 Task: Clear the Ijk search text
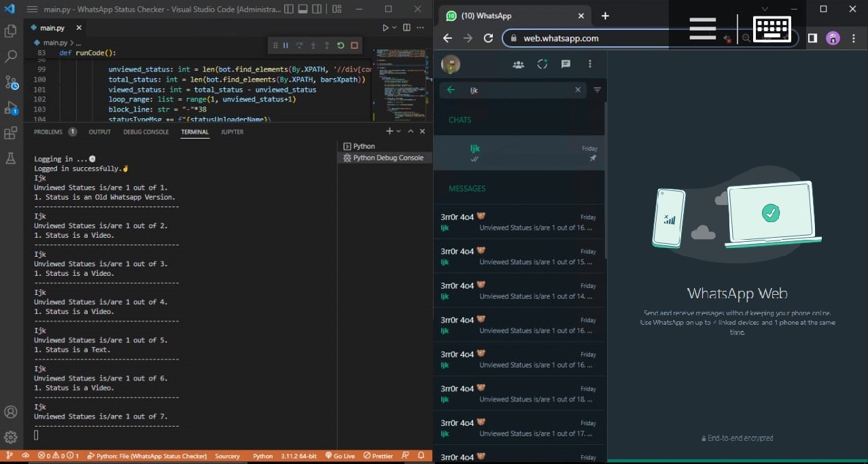(x=578, y=90)
